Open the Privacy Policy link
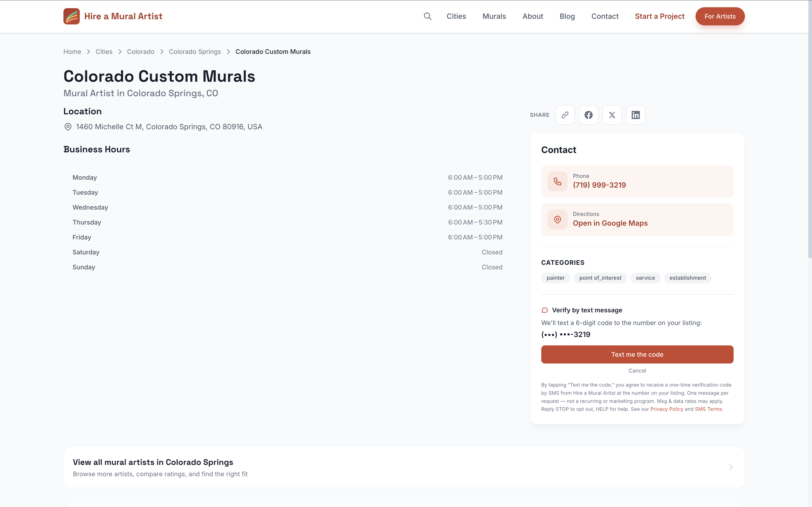The width and height of the screenshot is (812, 507). [x=667, y=409]
